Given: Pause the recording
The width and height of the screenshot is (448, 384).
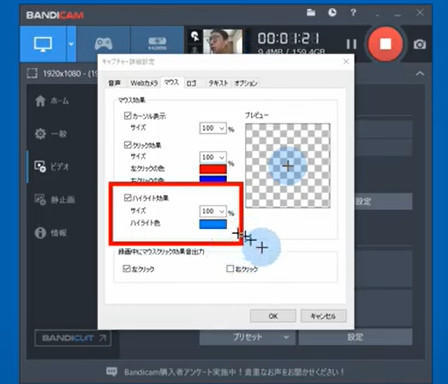Looking at the screenshot, I should click(x=351, y=44).
